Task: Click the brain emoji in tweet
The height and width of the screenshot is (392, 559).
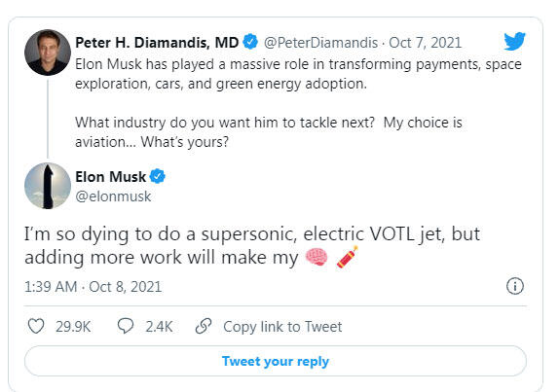Action: (317, 257)
